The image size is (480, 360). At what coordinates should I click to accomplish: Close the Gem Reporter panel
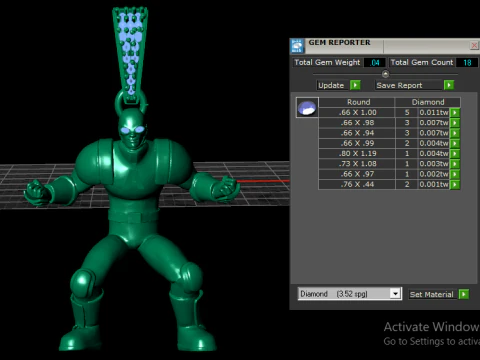pyautogui.click(x=474, y=45)
